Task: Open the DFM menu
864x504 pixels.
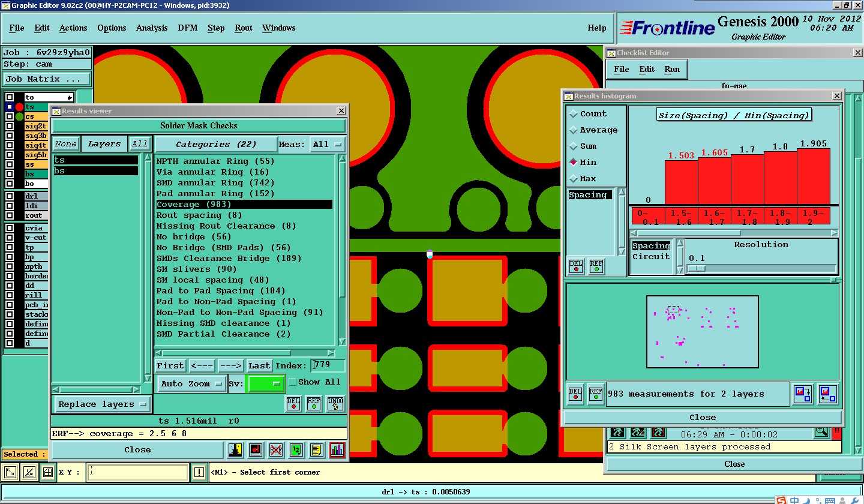Action: (187, 28)
